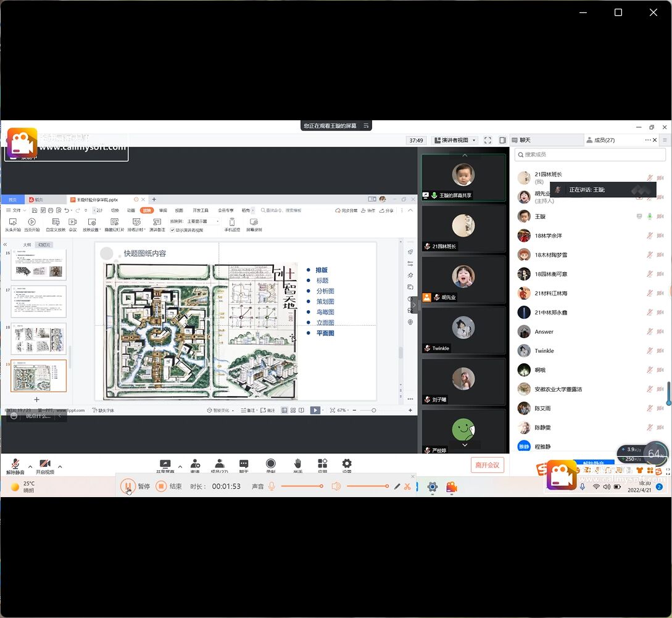Stop the recording with 结束 button
The height and width of the screenshot is (618, 672).
click(161, 486)
